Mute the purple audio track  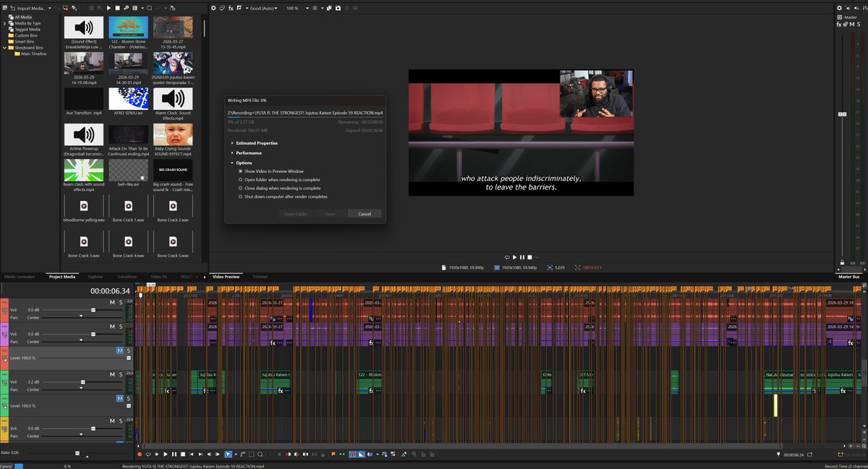112,326
